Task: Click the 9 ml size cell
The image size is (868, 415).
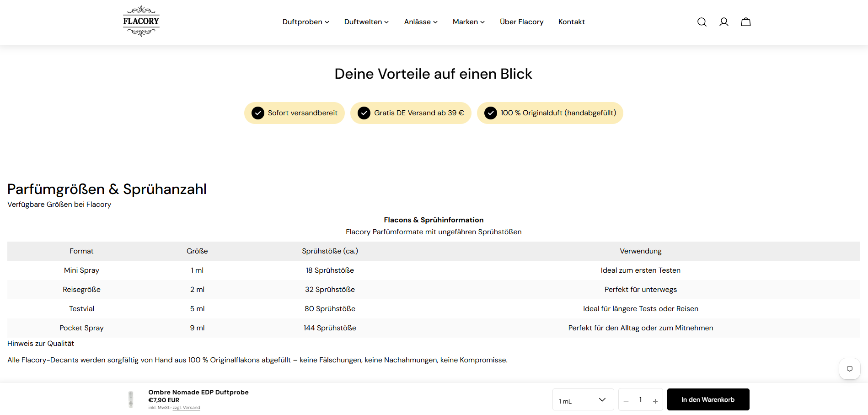Action: coord(197,328)
